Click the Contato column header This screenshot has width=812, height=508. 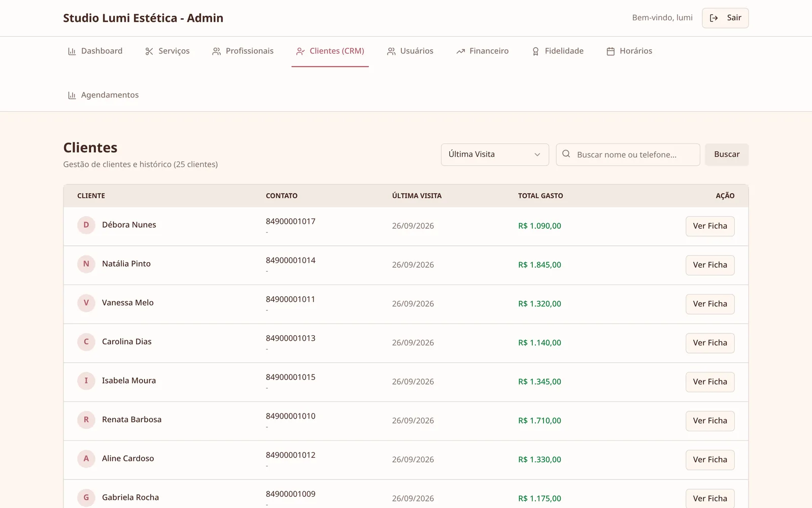(x=282, y=196)
